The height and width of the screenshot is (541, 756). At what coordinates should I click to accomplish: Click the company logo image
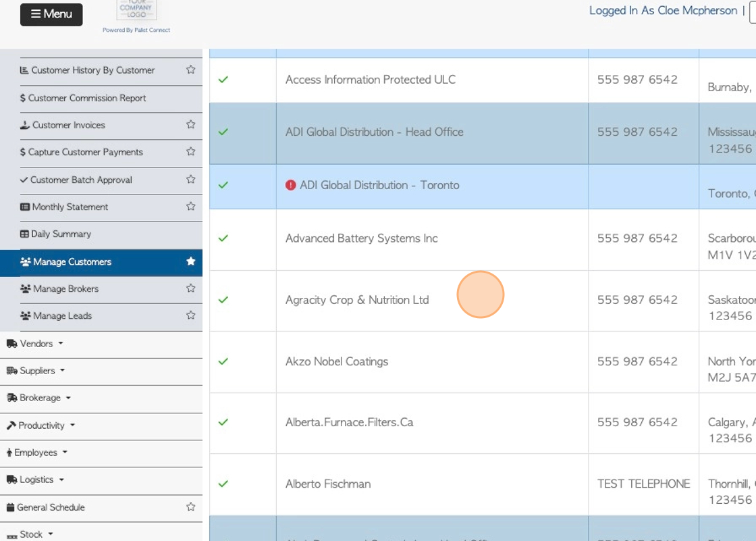click(136, 9)
